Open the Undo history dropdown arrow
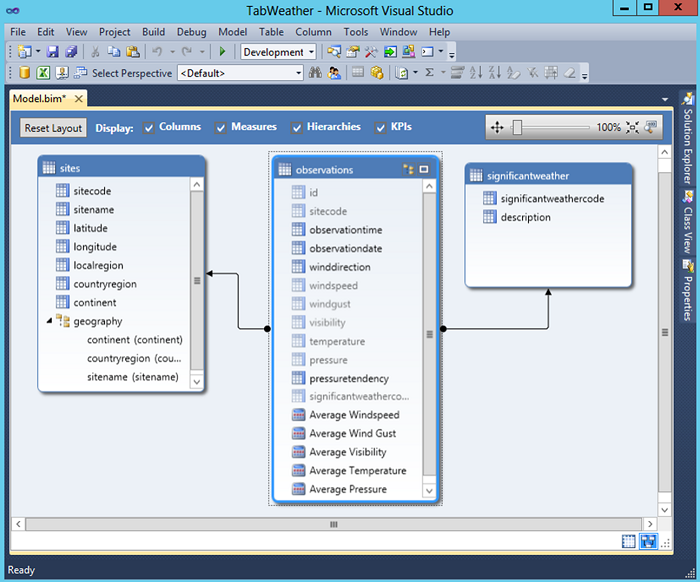The width and height of the screenshot is (700, 582). (x=172, y=52)
